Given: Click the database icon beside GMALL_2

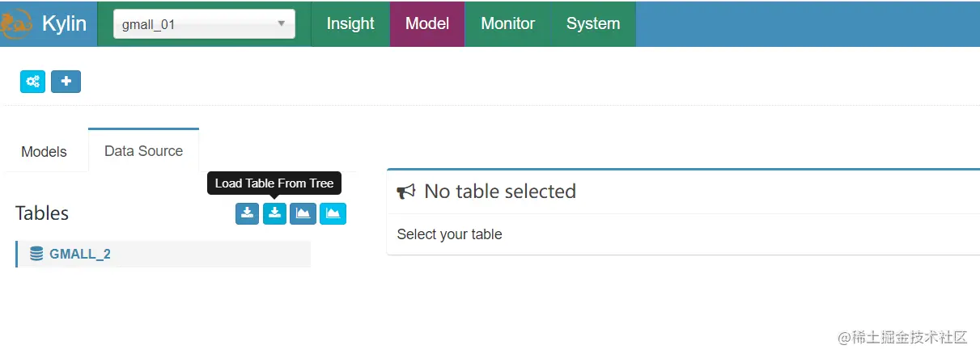Looking at the screenshot, I should coord(36,254).
